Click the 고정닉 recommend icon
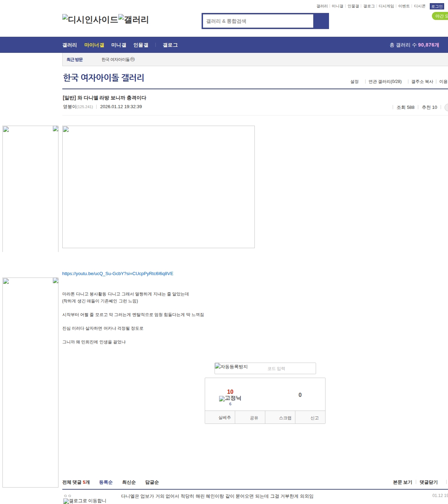 pyautogui.click(x=230, y=398)
